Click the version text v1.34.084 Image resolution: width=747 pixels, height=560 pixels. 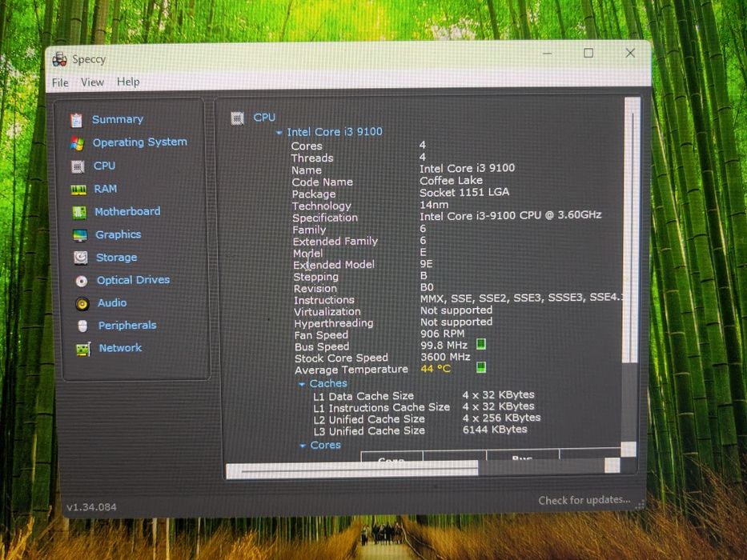coord(91,507)
